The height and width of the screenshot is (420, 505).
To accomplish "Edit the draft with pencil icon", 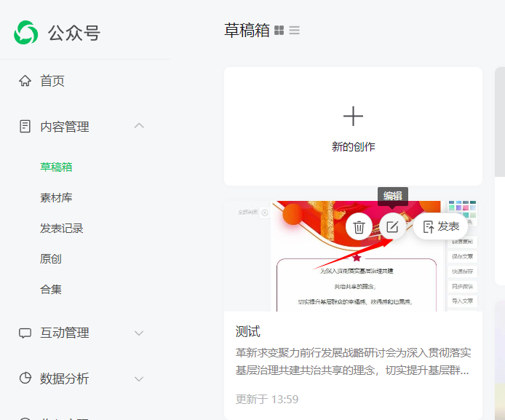I will 392,227.
